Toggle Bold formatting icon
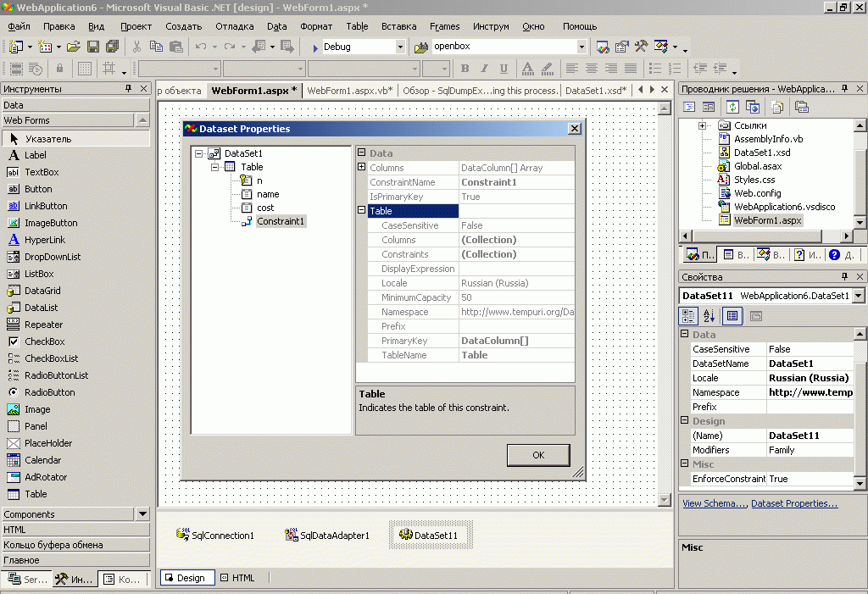 click(x=465, y=68)
